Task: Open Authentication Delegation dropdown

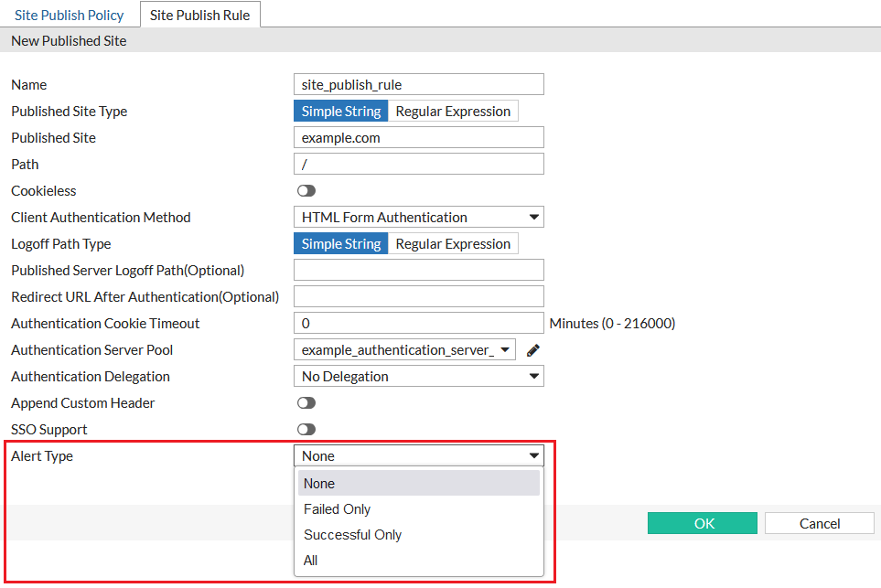Action: pyautogui.click(x=418, y=377)
